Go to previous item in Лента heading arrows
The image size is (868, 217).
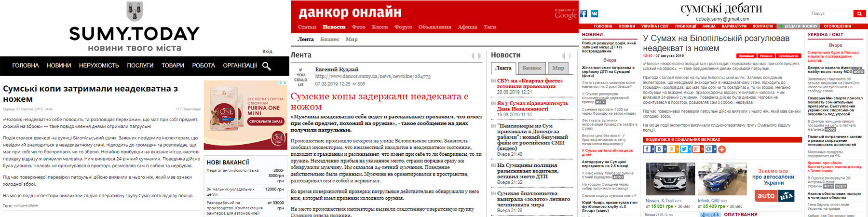pyautogui.click(x=473, y=56)
